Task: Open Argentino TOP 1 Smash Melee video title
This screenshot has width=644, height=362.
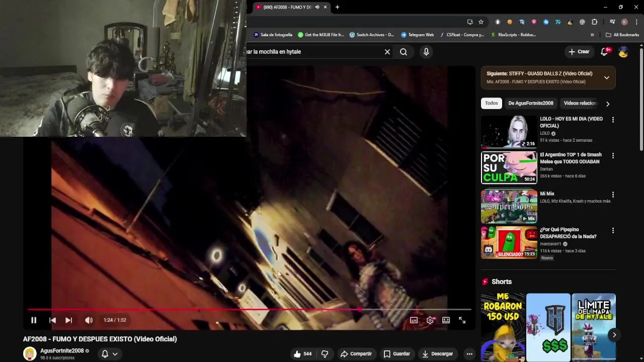Action: point(571,158)
